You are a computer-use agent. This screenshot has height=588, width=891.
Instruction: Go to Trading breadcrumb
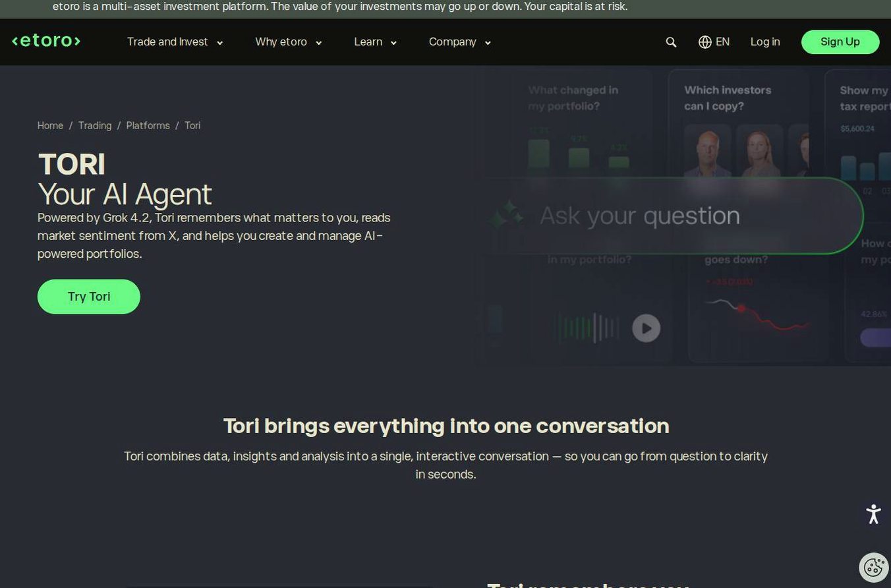pyautogui.click(x=95, y=125)
